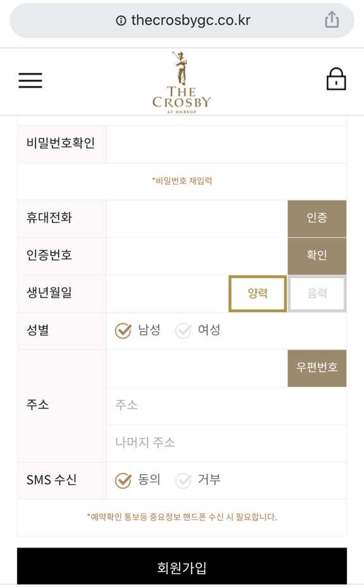The width and height of the screenshot is (364, 588).
Task: Open the 우편번호 postal code search
Action: coord(317,368)
